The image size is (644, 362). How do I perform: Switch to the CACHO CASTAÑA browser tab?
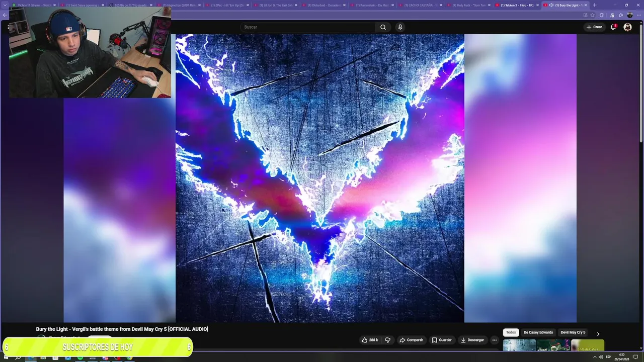point(421,5)
